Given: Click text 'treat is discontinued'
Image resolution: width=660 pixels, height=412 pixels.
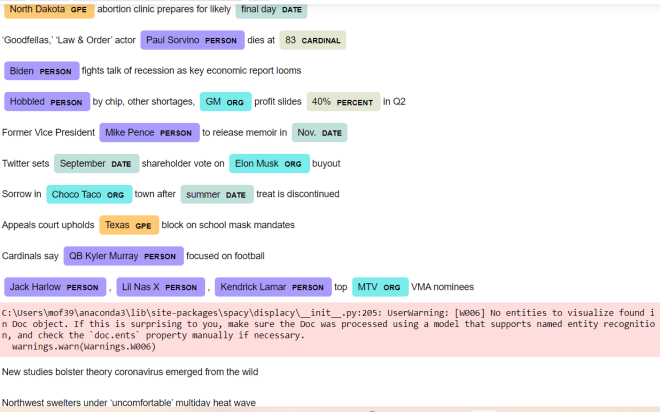Looking at the screenshot, I should (298, 194).
